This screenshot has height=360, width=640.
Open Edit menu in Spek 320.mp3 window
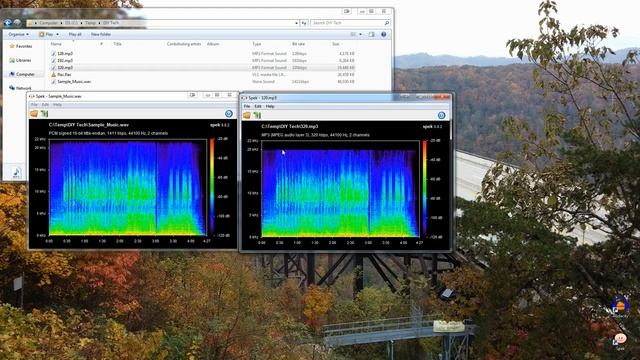point(258,107)
